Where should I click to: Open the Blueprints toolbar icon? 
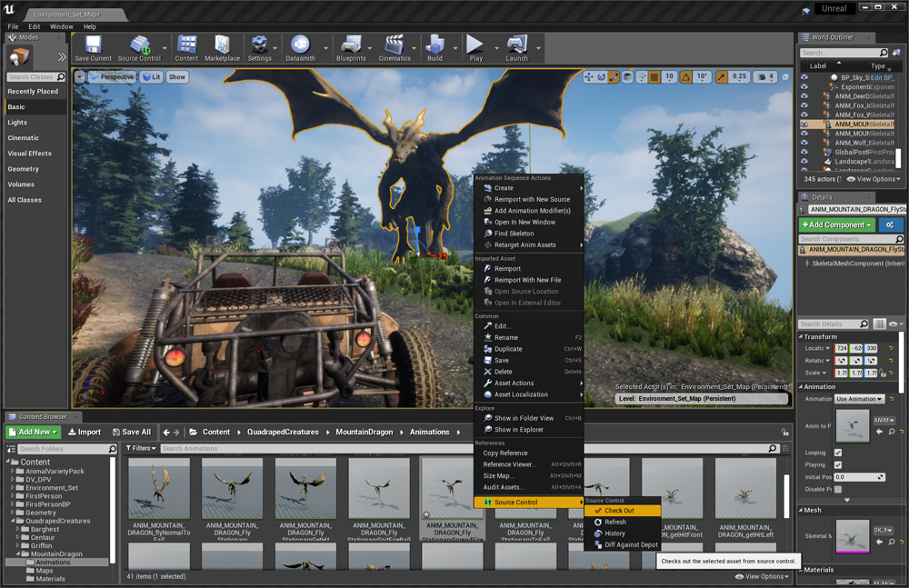point(351,48)
